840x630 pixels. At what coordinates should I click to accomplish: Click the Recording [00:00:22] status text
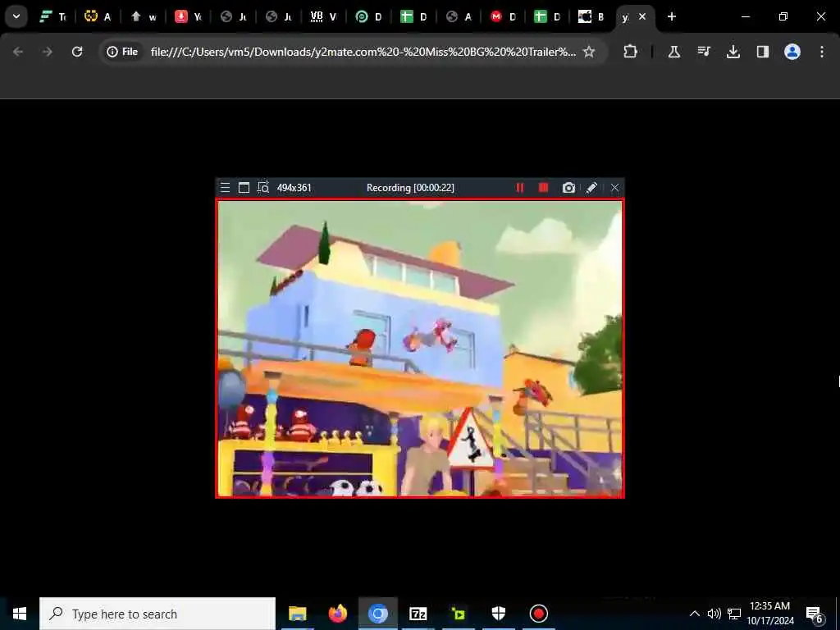pyautogui.click(x=410, y=188)
